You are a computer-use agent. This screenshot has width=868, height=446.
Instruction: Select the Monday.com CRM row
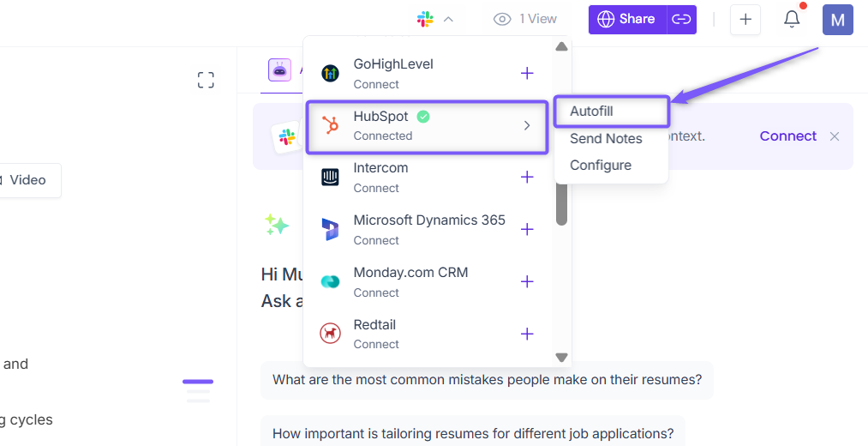tap(426, 282)
